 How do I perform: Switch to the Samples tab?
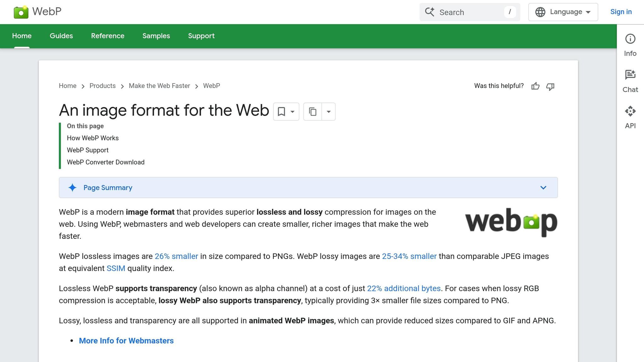pos(156,36)
